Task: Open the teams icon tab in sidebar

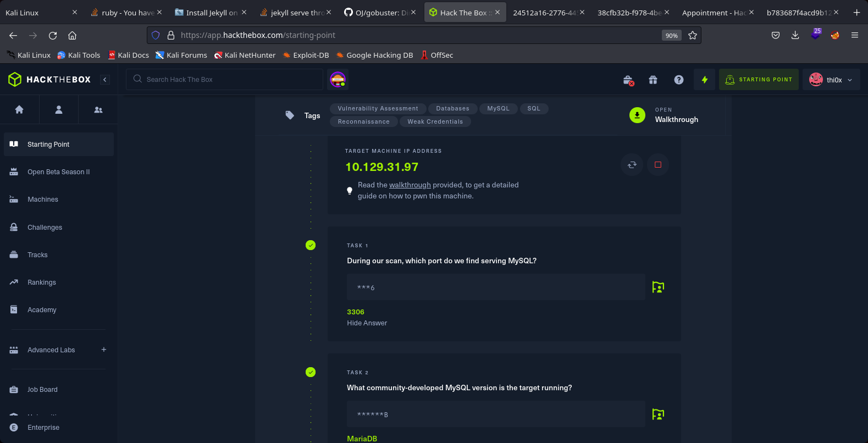Action: pyautogui.click(x=98, y=109)
